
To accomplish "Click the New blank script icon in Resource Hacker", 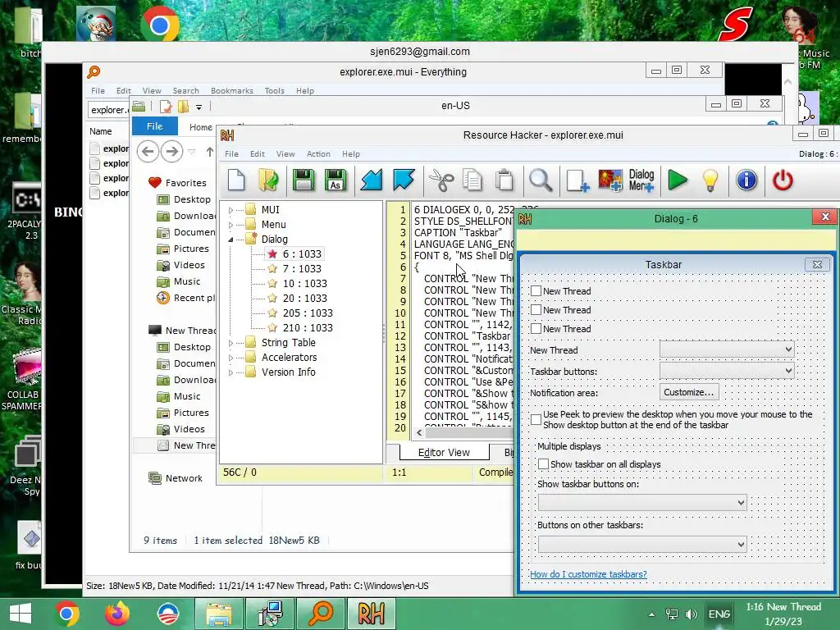I will click(x=236, y=180).
